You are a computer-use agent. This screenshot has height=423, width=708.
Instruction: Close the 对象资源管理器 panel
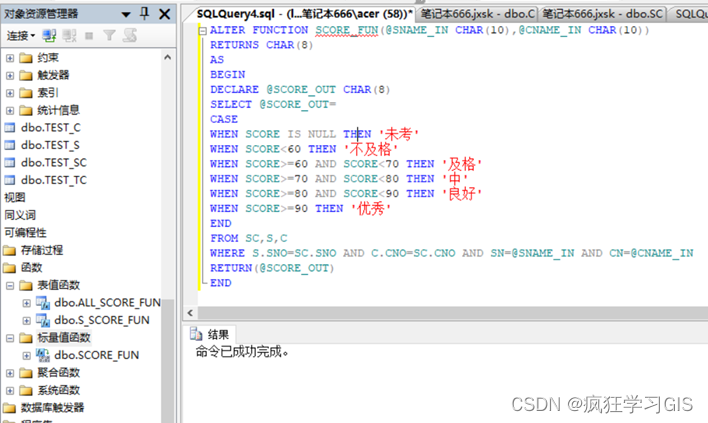(165, 14)
